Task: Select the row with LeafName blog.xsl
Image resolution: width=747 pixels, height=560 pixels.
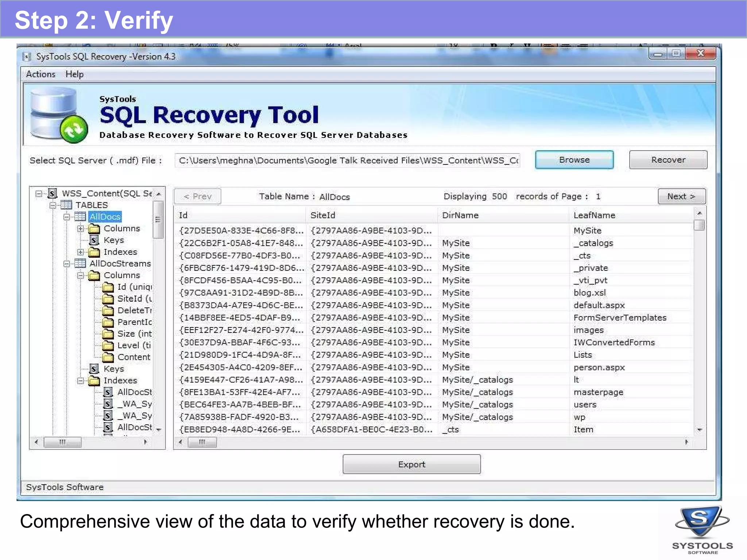Action: [434, 293]
